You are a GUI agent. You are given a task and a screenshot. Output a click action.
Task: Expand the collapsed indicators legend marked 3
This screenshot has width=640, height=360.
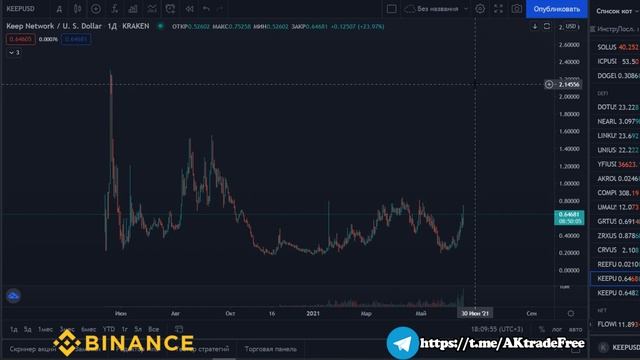[x=14, y=52]
